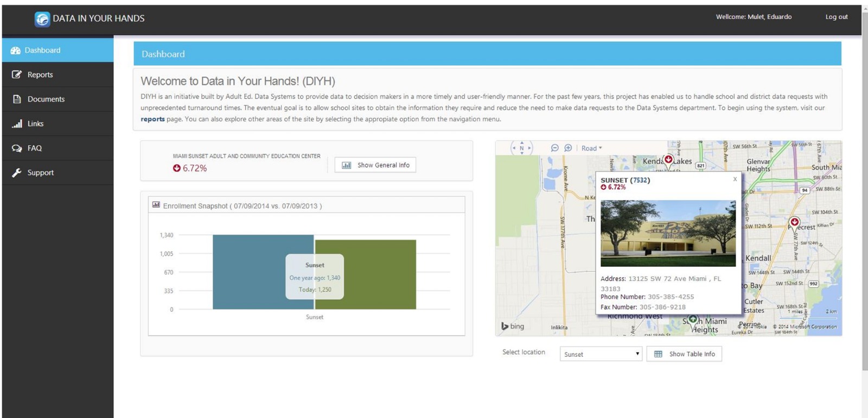Click the red map pin near Pinecrest
The height and width of the screenshot is (418, 868).
coord(794,222)
